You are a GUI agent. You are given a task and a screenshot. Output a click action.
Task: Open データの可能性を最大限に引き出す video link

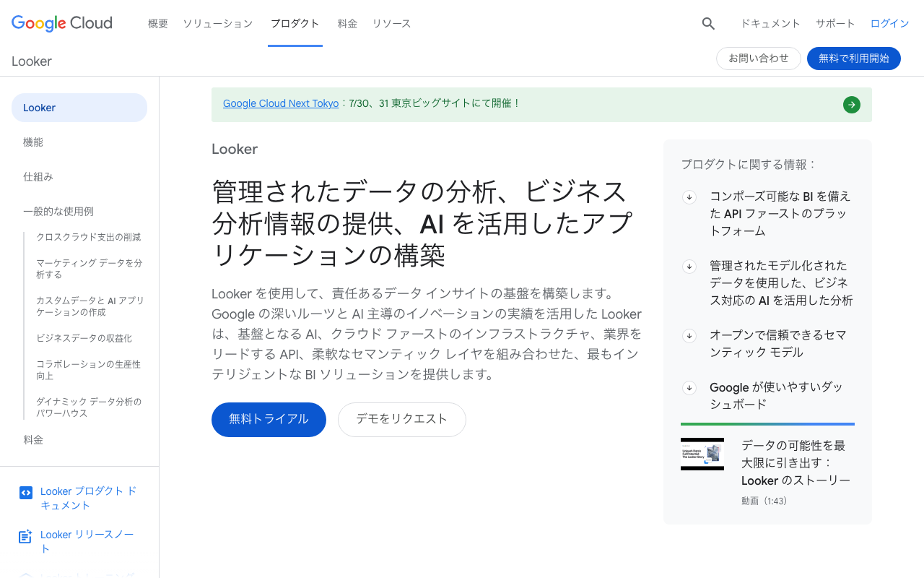tap(796, 463)
